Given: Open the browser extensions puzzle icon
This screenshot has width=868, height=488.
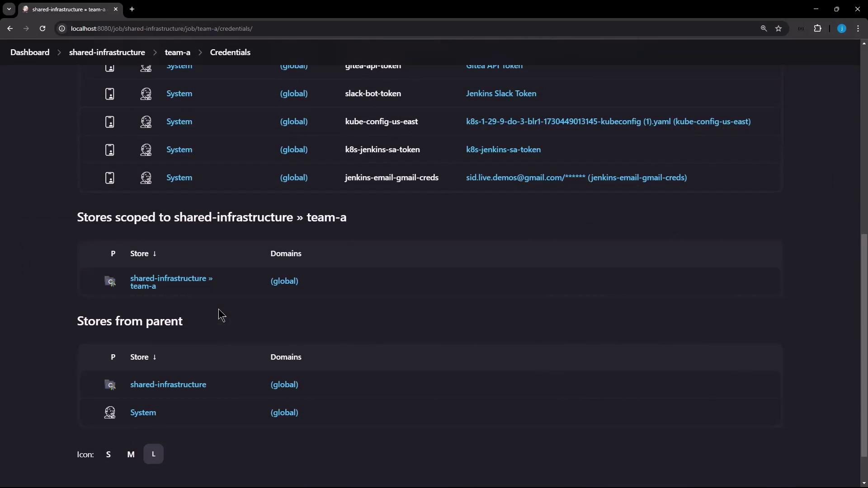Looking at the screenshot, I should pos(817,28).
